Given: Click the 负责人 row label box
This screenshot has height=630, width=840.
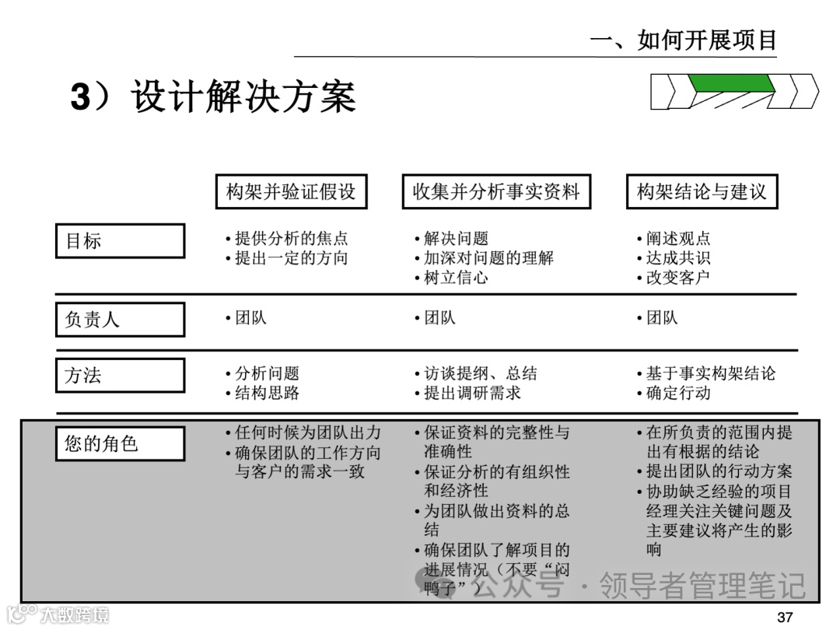Looking at the screenshot, I should [120, 320].
